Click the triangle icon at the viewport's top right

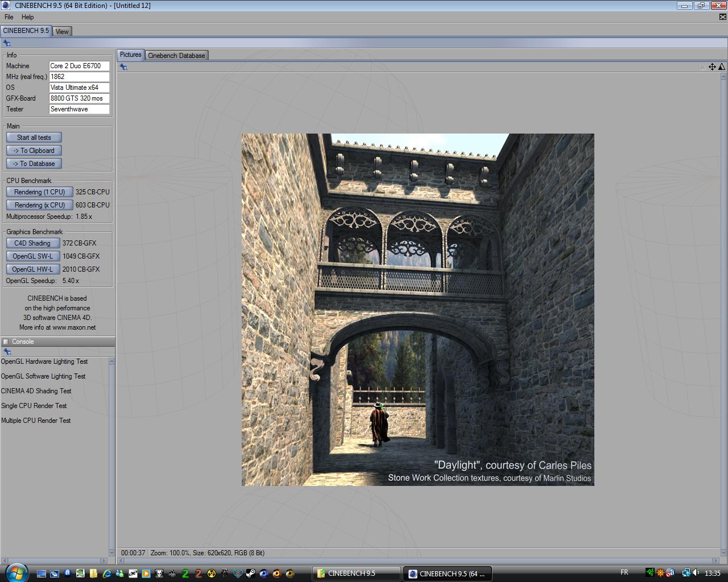pos(722,66)
